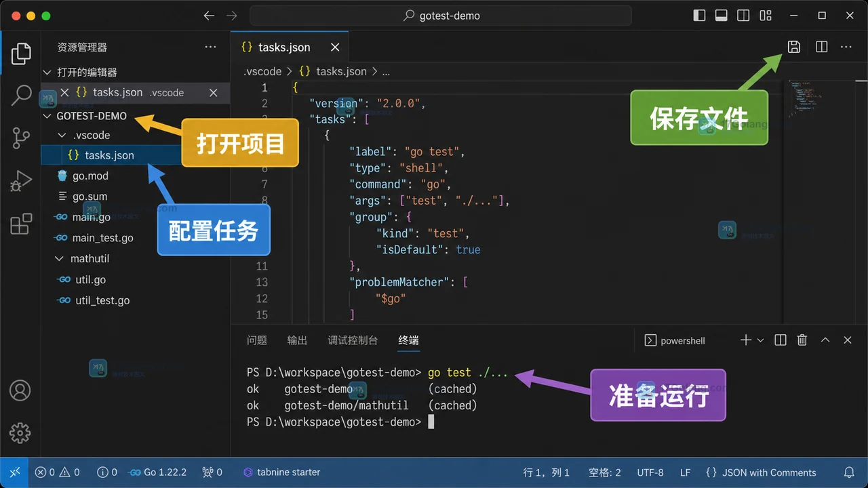Image resolution: width=868 pixels, height=488 pixels.
Task: Toggle the secondary side bar layout icon
Action: [x=743, y=16]
